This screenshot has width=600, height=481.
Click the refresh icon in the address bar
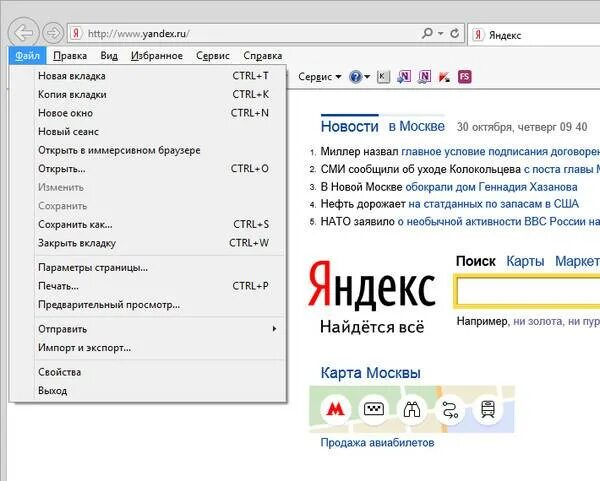(455, 33)
